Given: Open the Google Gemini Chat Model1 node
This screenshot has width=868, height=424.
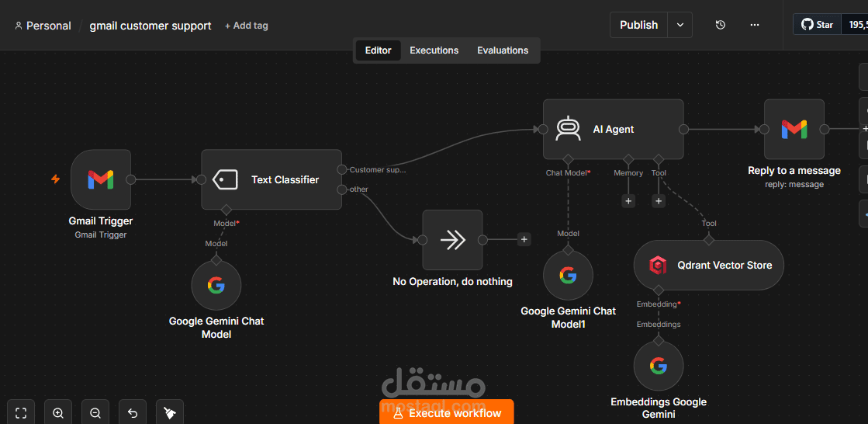Looking at the screenshot, I should (x=568, y=276).
